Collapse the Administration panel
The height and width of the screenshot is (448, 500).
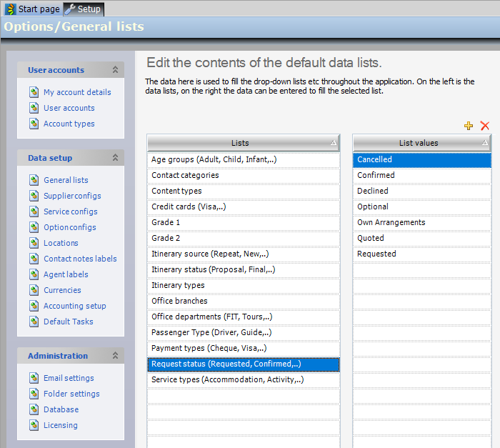point(115,356)
